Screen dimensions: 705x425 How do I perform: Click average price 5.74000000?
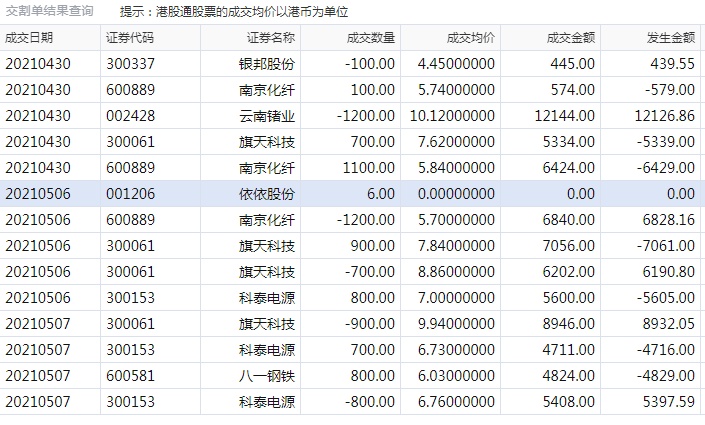(x=456, y=90)
